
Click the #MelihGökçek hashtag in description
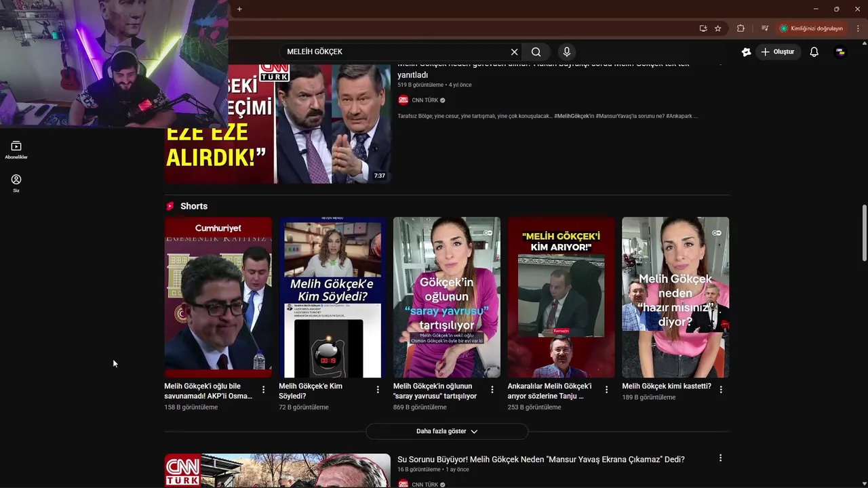(x=574, y=116)
